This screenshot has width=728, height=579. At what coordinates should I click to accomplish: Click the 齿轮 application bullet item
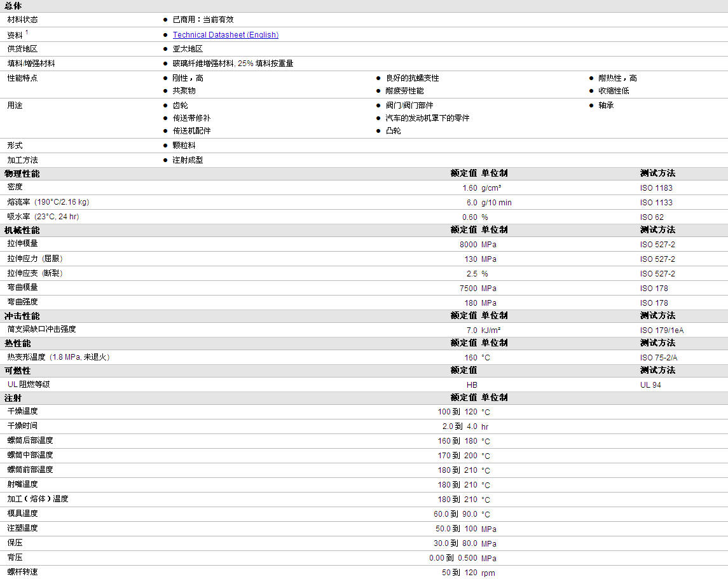180,106
